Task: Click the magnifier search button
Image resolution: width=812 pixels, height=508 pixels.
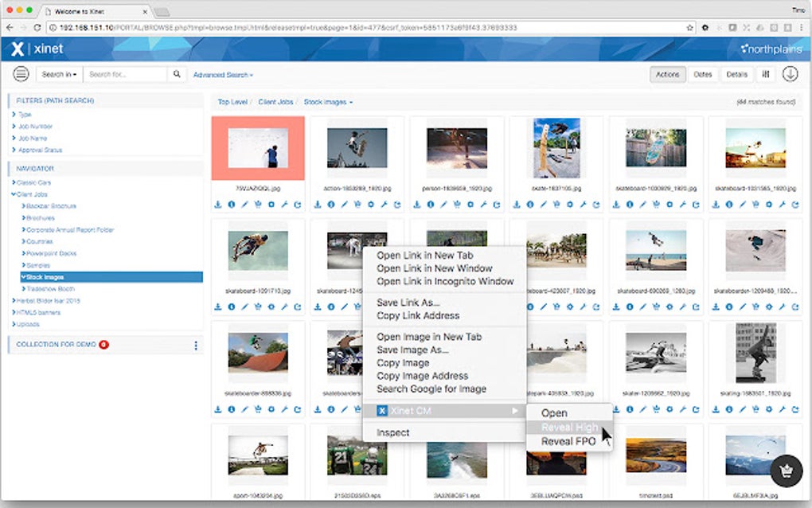Action: coord(177,75)
